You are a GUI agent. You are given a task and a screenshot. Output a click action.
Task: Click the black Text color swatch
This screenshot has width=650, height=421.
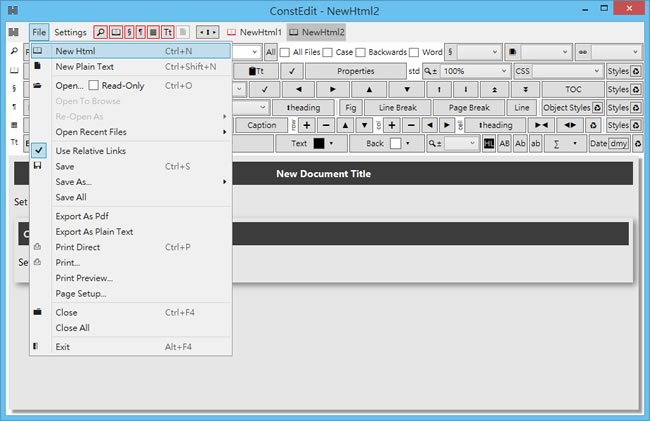tap(319, 143)
